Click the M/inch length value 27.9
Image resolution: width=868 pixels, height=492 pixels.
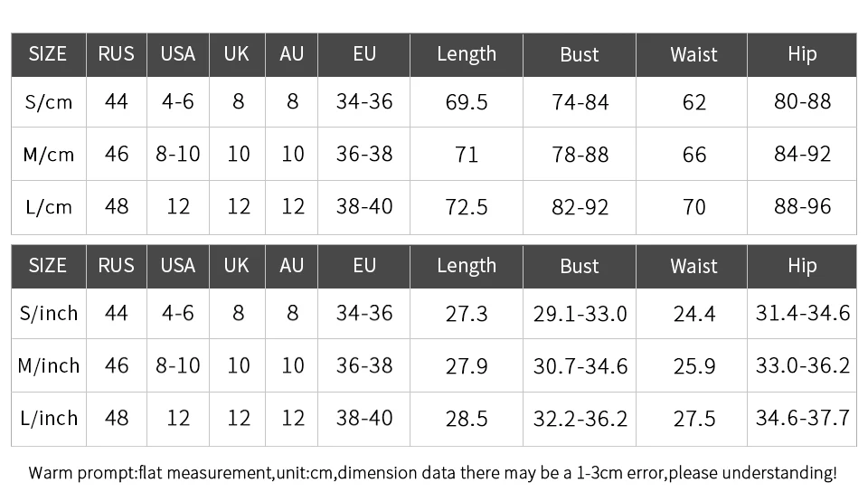point(467,366)
